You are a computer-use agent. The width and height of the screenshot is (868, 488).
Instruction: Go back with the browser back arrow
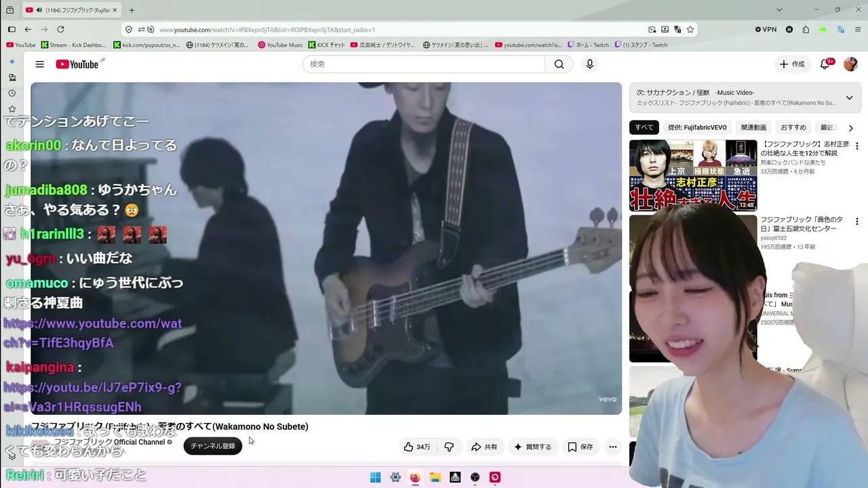click(x=28, y=30)
